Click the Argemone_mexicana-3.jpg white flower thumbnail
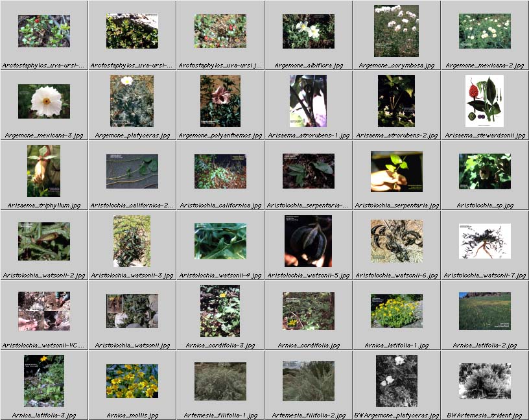This screenshot has width=529, height=420. pos(44,101)
